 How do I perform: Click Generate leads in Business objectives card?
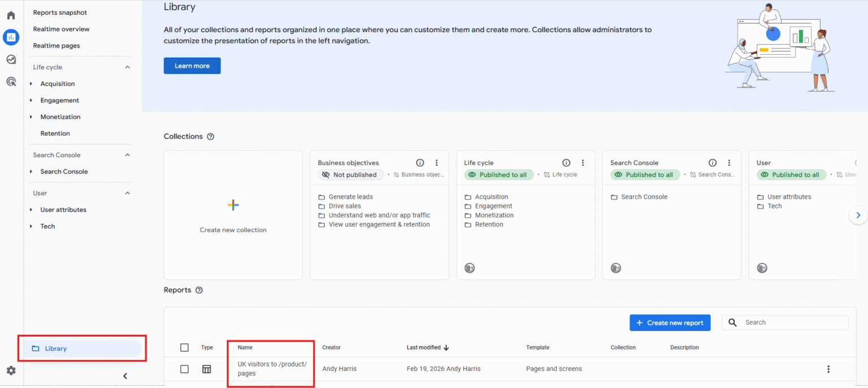tap(350, 197)
